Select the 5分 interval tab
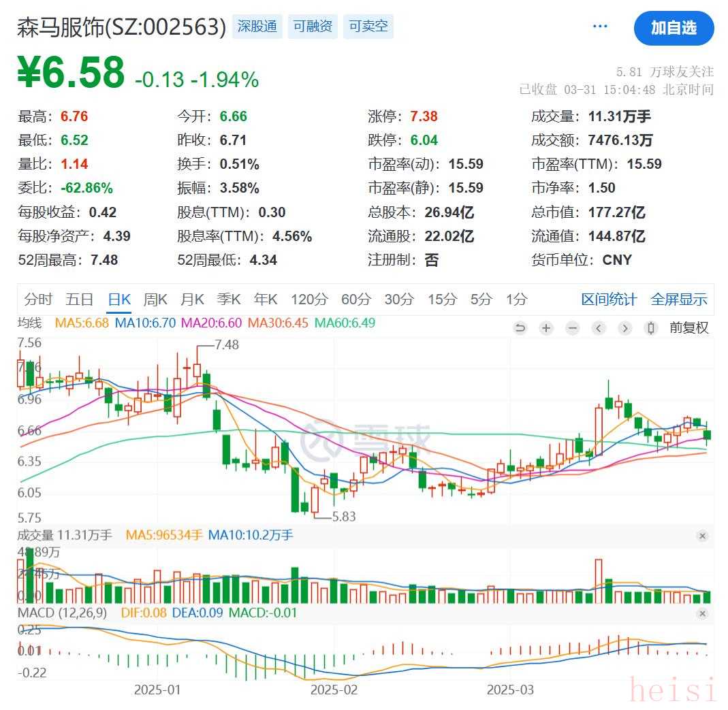Screen dimensions: 728x710 [481, 300]
